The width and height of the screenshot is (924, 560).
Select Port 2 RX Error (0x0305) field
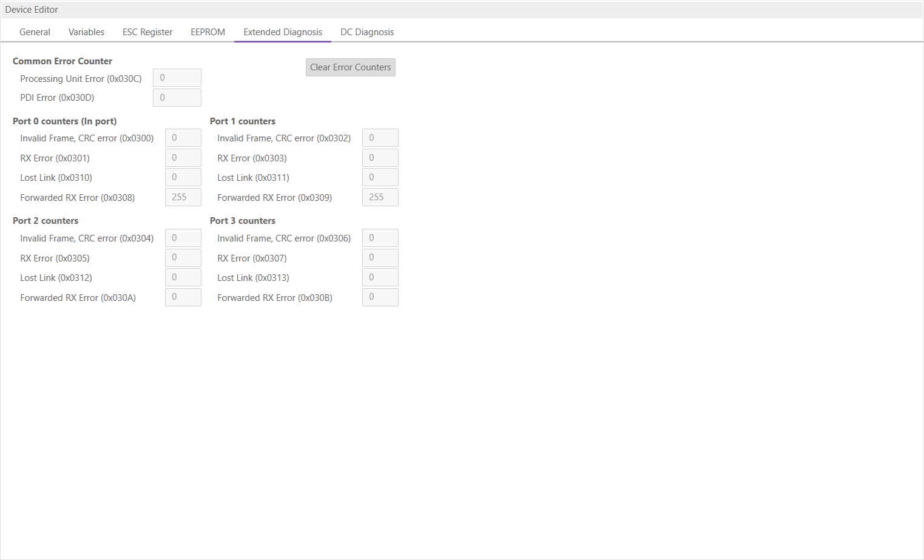click(x=183, y=258)
